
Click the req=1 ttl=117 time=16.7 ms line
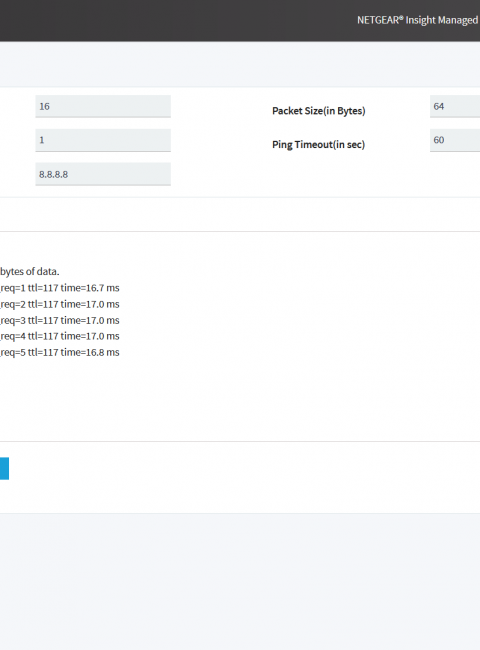(60, 288)
